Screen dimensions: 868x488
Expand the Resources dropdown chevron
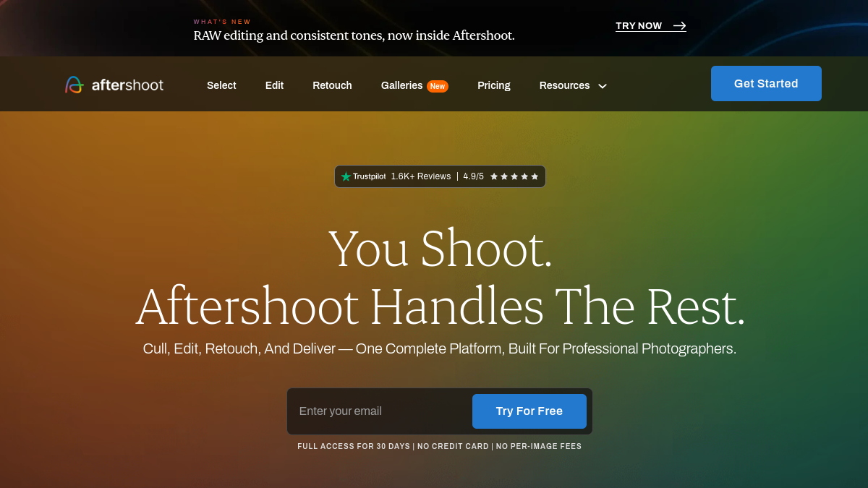coord(602,86)
